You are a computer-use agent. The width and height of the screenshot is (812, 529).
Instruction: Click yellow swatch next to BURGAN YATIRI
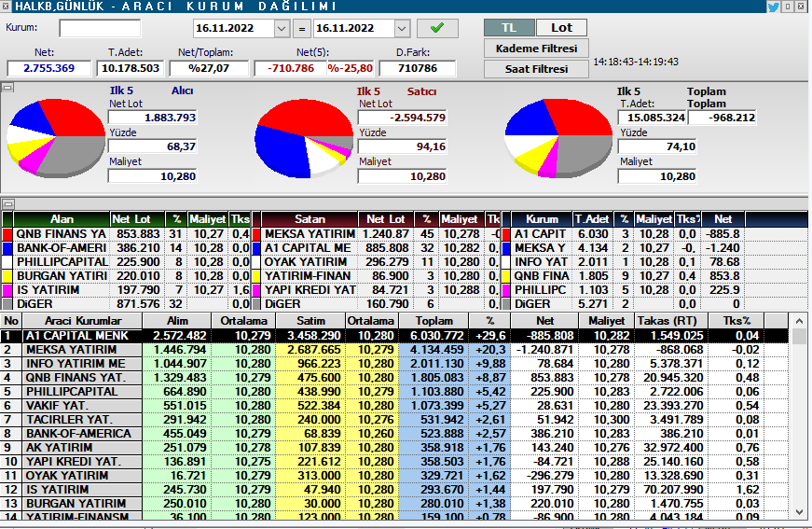tap(7, 276)
